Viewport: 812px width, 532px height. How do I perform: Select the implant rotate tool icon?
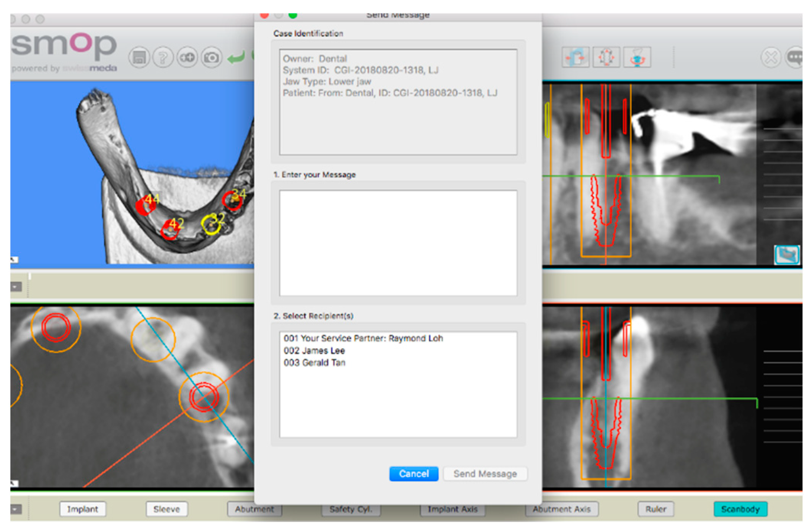637,58
